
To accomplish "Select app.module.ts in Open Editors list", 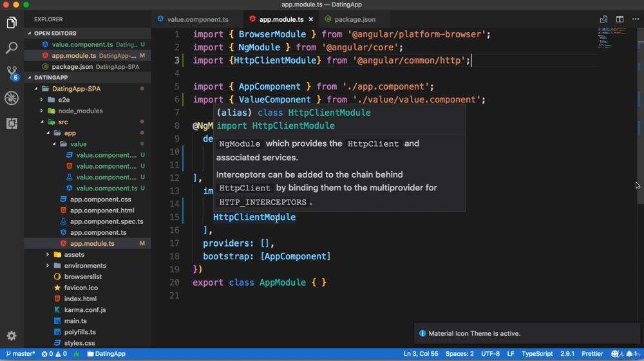I will 88,55.
